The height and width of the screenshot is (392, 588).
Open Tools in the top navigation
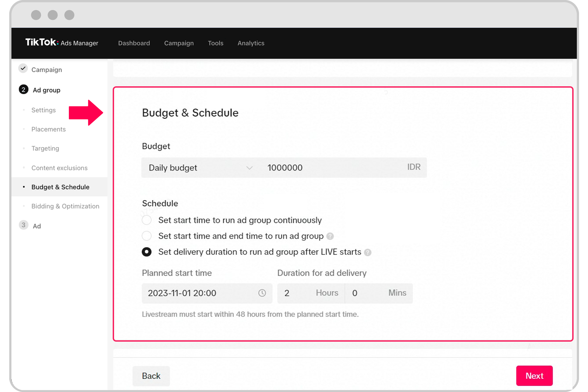point(215,43)
